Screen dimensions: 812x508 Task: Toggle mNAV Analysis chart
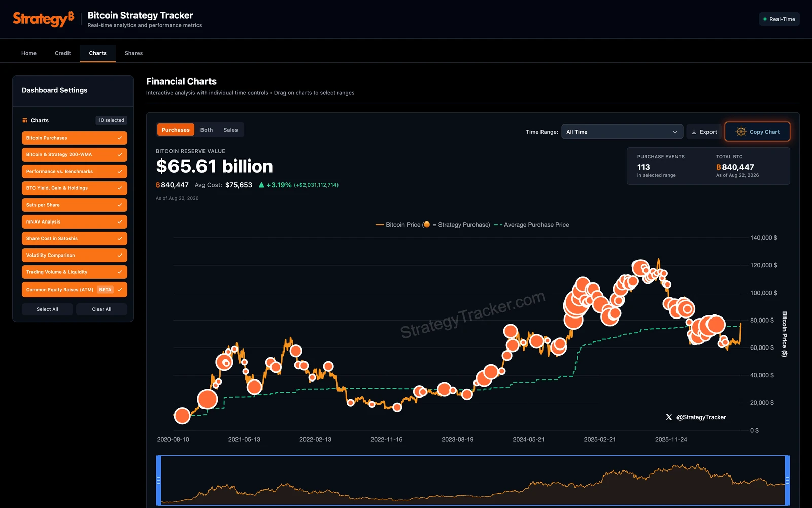[x=75, y=222]
